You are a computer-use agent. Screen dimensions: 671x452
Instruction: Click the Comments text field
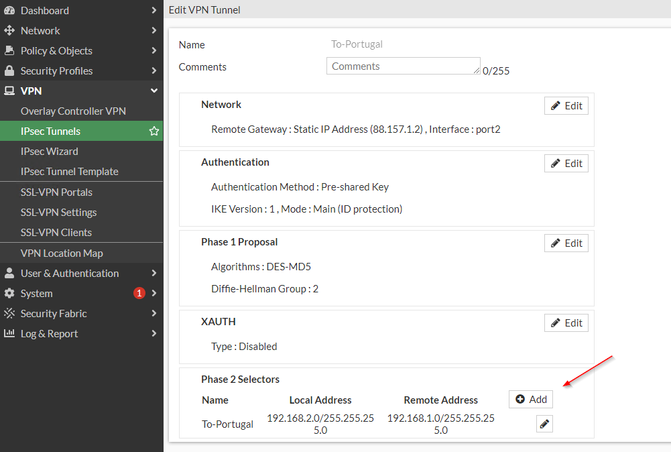(402, 66)
